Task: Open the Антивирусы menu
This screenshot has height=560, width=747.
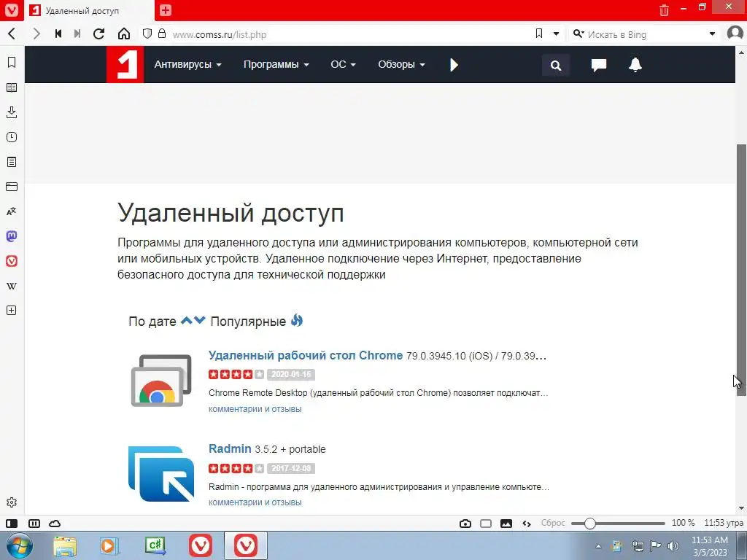Action: click(187, 64)
